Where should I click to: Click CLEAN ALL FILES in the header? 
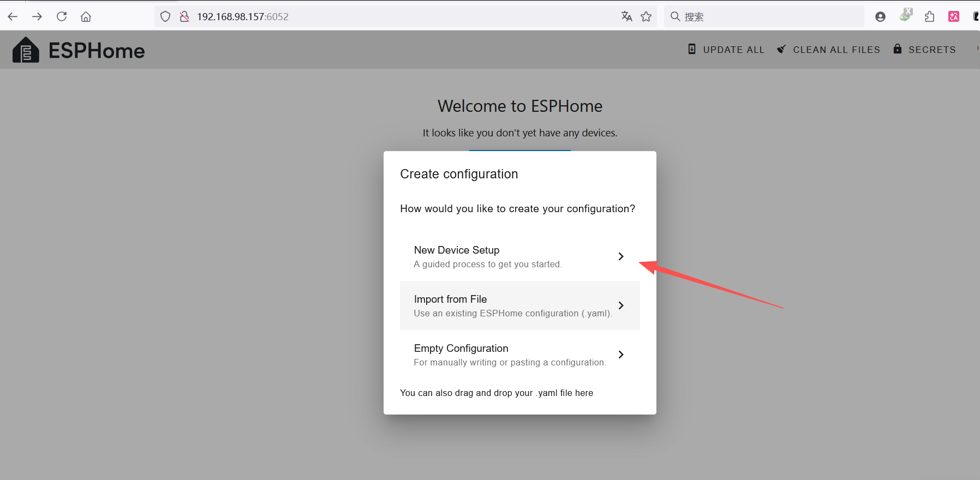pyautogui.click(x=829, y=50)
